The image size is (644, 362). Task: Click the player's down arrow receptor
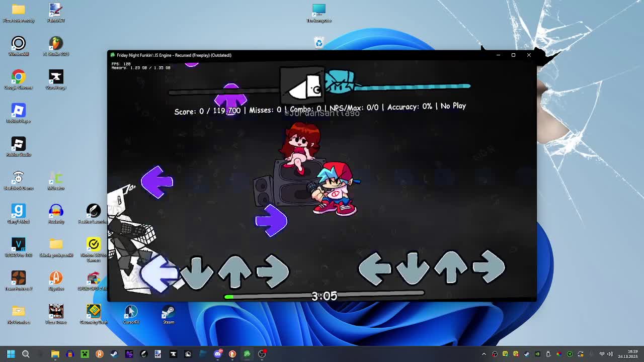pyautogui.click(x=413, y=268)
